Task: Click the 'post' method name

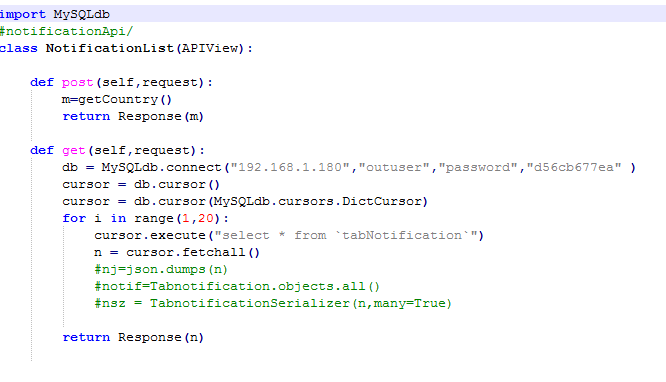Action: pos(77,82)
